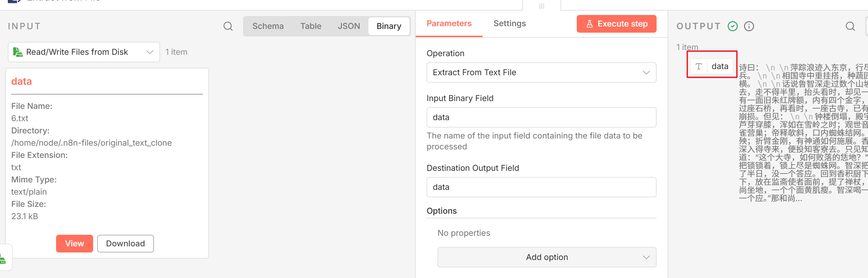The width and height of the screenshot is (868, 278).
Task: Select the Binary input view
Action: (388, 26)
